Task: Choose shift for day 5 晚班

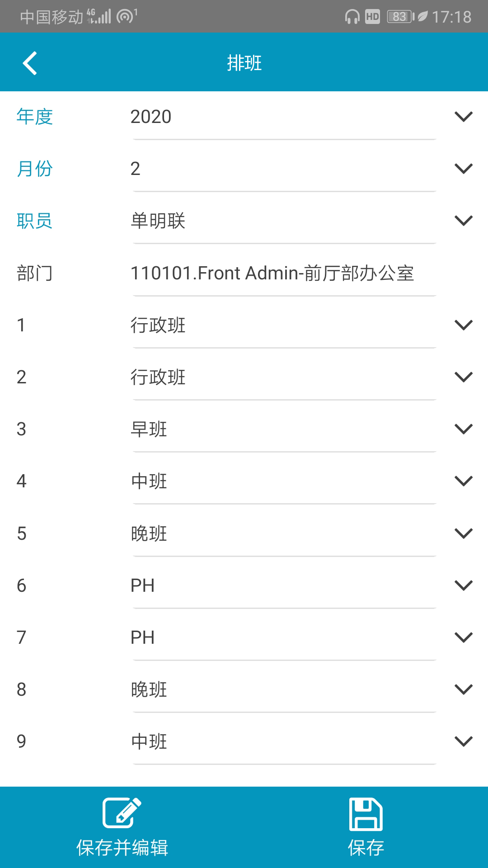Action: tap(463, 533)
